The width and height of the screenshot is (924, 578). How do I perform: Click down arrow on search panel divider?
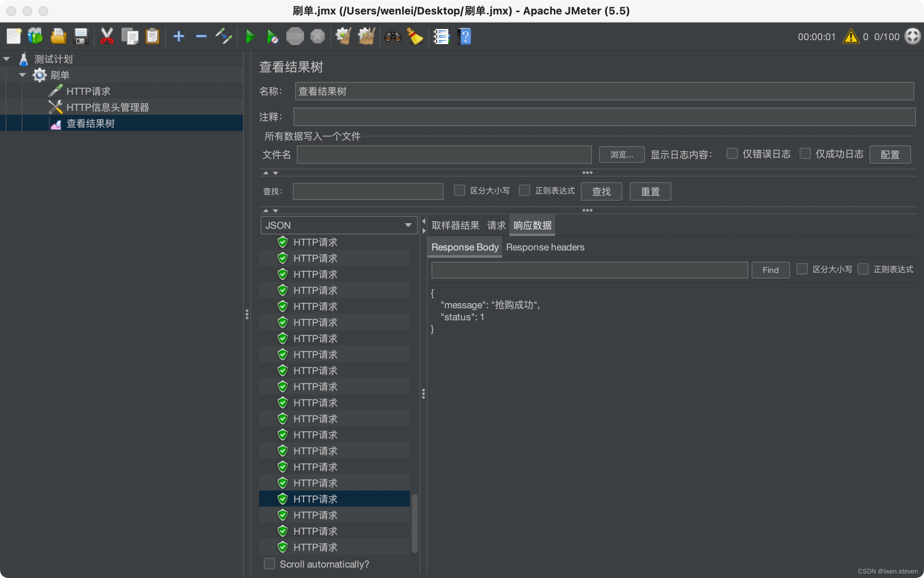pyautogui.click(x=276, y=211)
